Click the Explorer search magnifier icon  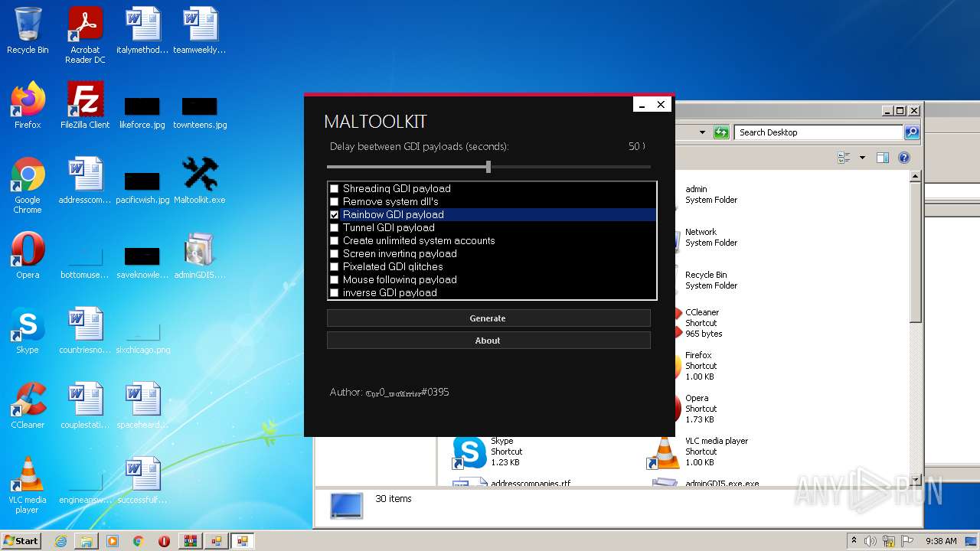click(x=912, y=132)
